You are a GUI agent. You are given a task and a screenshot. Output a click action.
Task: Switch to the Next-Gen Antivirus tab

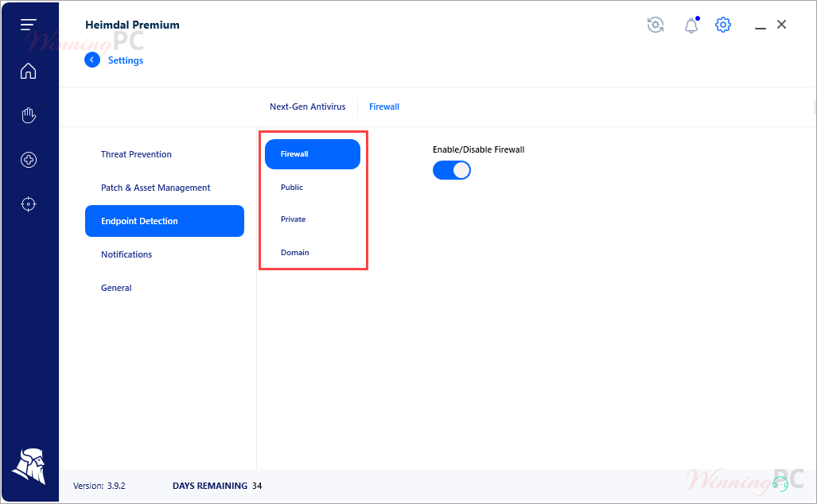307,107
